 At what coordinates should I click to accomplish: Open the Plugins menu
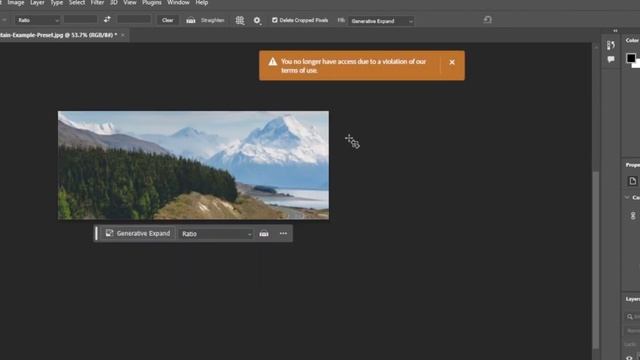pyautogui.click(x=152, y=2)
